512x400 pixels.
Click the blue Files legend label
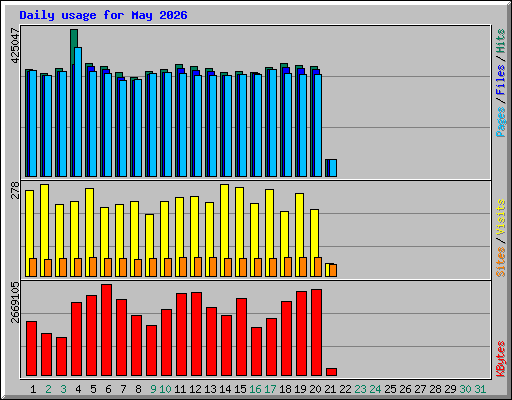click(x=501, y=80)
